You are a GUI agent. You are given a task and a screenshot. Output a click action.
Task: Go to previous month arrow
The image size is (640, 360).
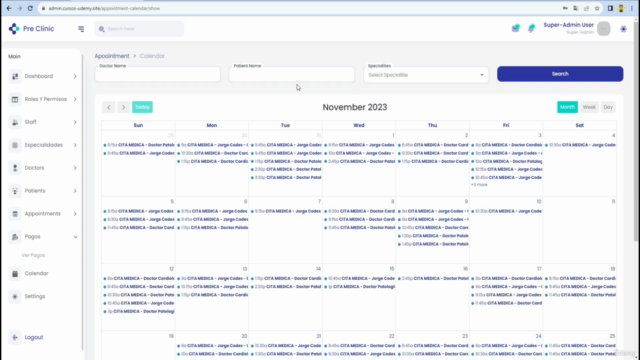coord(109,107)
